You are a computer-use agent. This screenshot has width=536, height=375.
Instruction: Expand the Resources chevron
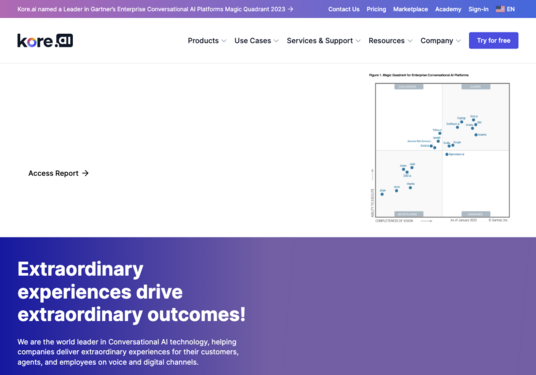tap(410, 41)
